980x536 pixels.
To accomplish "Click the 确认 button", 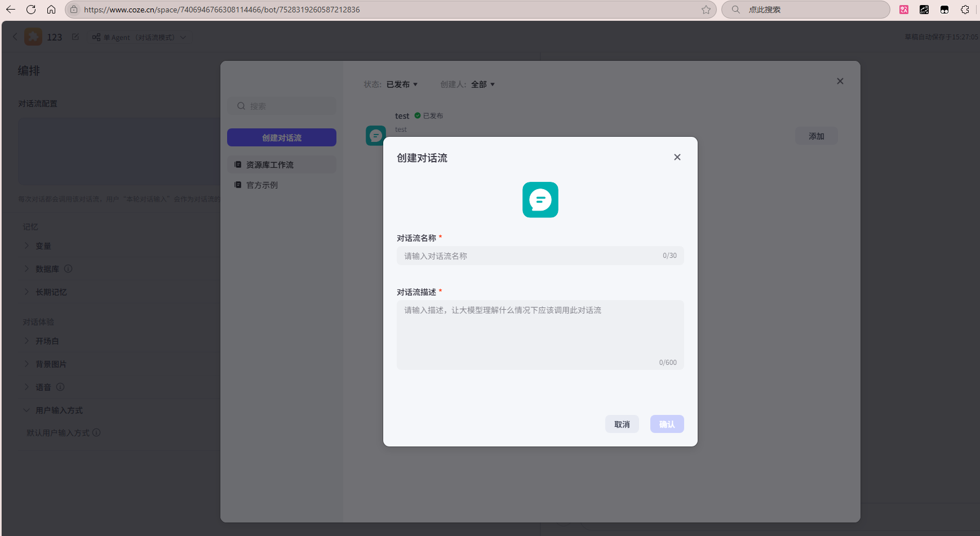I will tap(667, 425).
